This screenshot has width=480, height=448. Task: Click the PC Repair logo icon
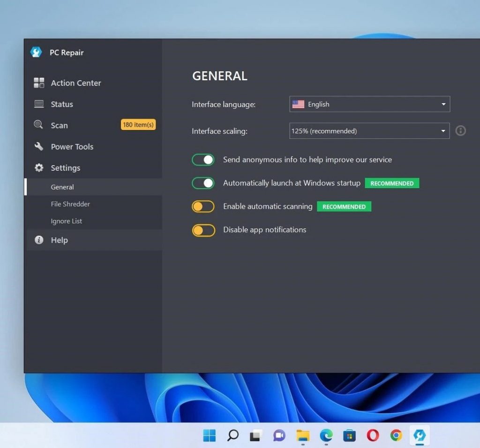point(37,52)
